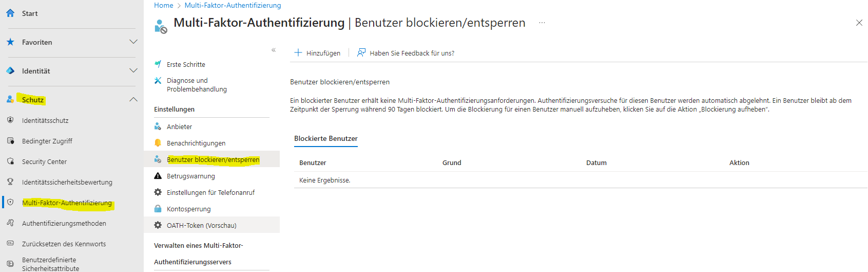Click the Kontosperrung lock icon
This screenshot has height=272, width=868.
(x=158, y=209)
